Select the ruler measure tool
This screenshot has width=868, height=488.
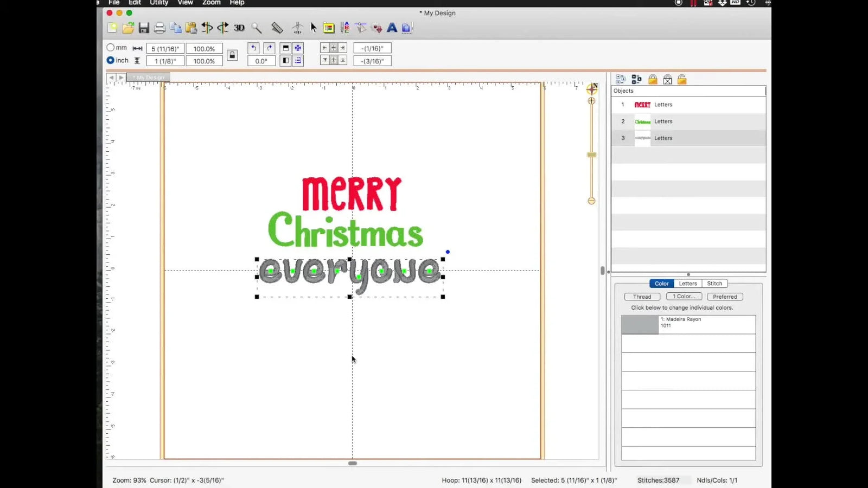(x=277, y=28)
